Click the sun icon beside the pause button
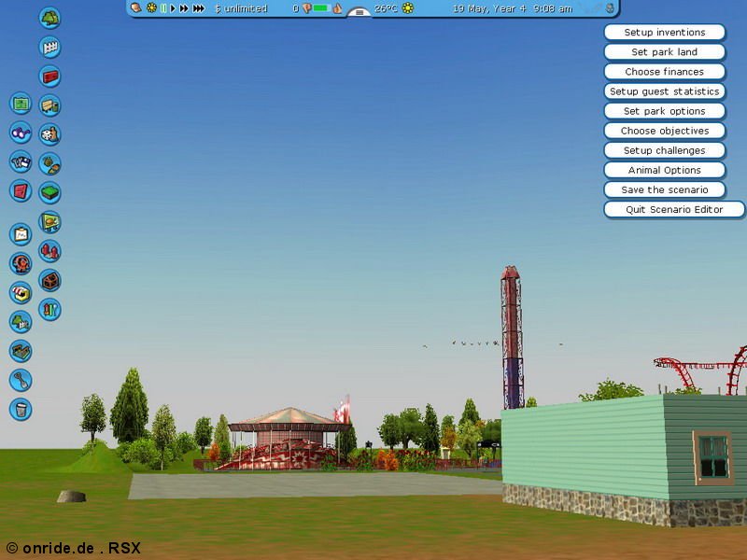This screenshot has height=560, width=747. tap(151, 8)
